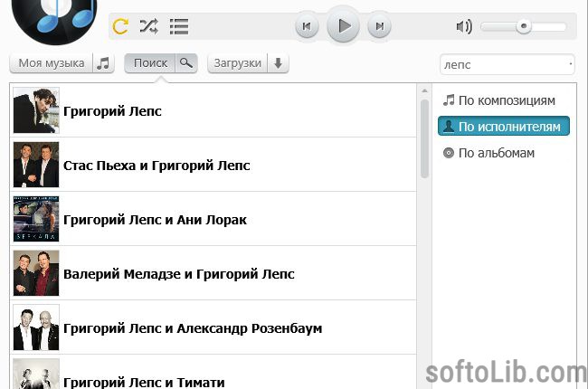Click the Стас Пьеха и Григорий Лепс thumbnail
This screenshot has height=389, width=588.
(x=36, y=165)
